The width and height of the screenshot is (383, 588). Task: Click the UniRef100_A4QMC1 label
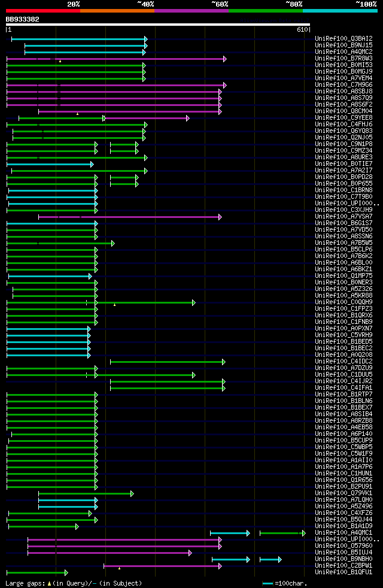(344, 533)
